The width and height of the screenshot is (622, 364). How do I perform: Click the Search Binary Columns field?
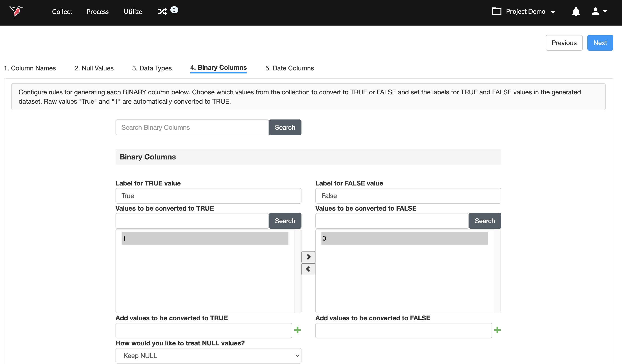tap(192, 127)
